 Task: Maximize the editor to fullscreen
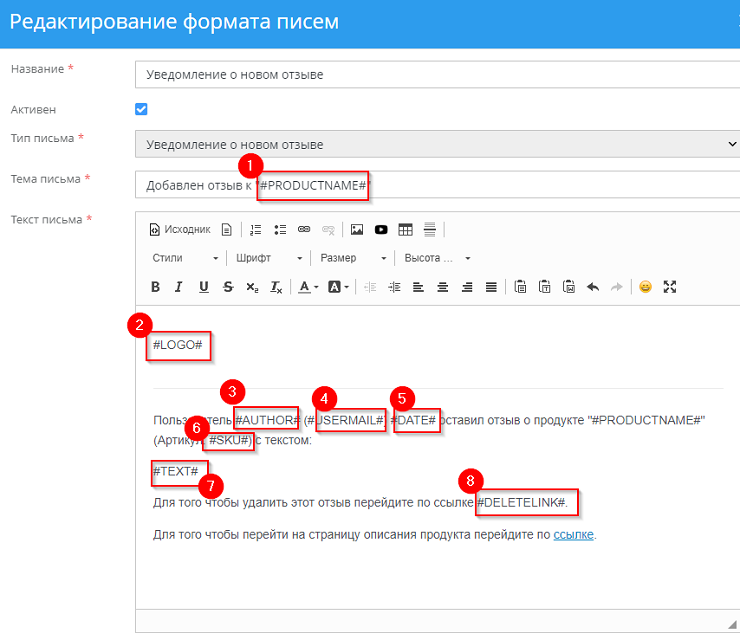(x=670, y=287)
